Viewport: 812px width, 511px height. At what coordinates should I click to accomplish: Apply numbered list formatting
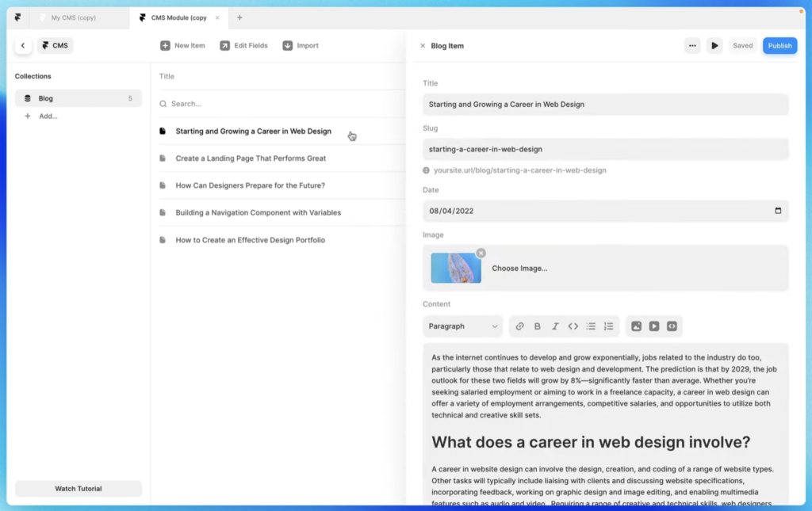(x=608, y=326)
